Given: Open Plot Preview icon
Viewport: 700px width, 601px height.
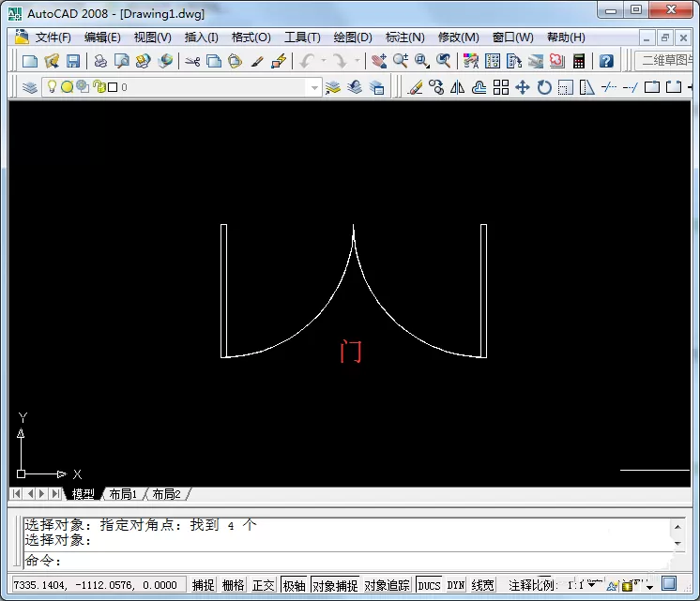Looking at the screenshot, I should tap(121, 61).
